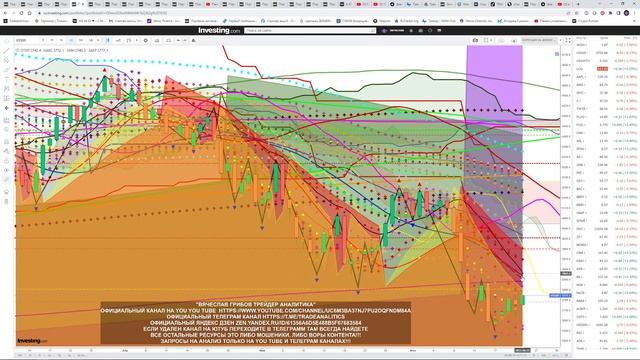640x360 pixels.
Task: Open the compare symbol tool
Action: [x=118, y=40]
